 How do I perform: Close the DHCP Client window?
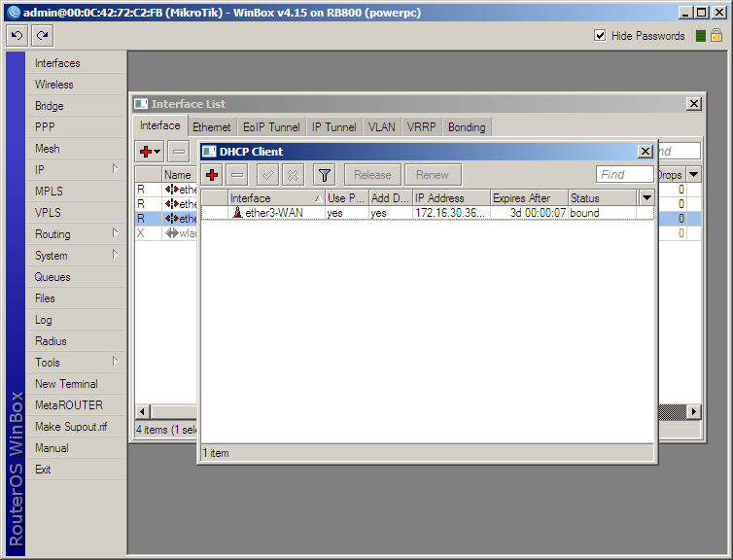(646, 151)
